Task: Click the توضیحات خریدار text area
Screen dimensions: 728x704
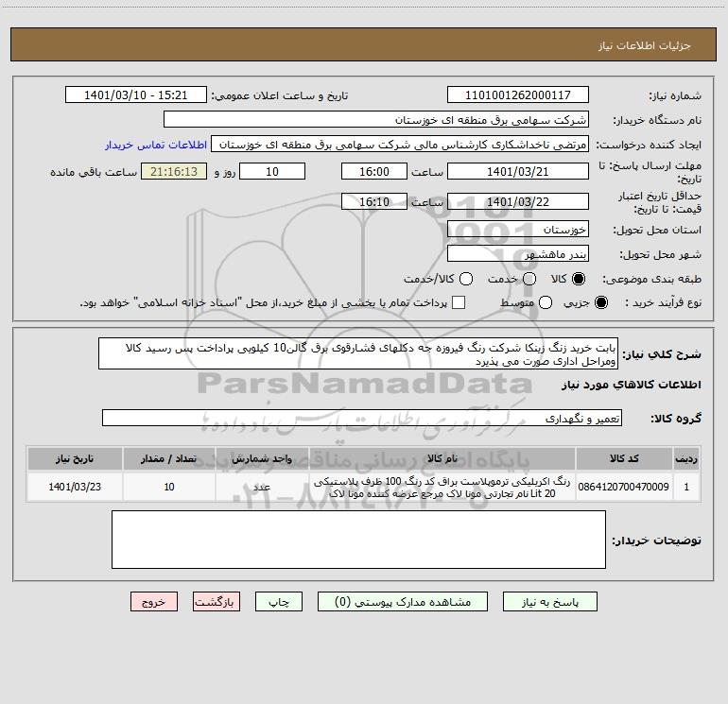Action: [358, 540]
